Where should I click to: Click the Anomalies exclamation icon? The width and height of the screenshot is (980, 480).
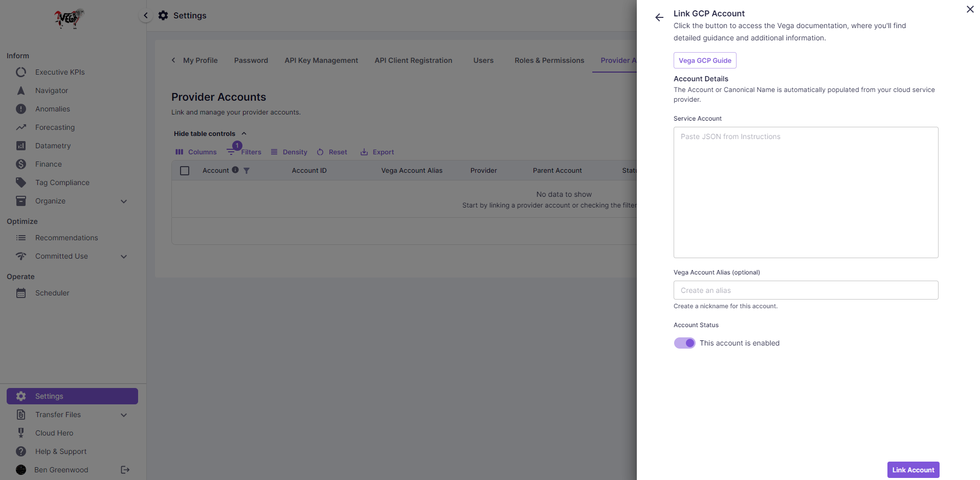(21, 109)
